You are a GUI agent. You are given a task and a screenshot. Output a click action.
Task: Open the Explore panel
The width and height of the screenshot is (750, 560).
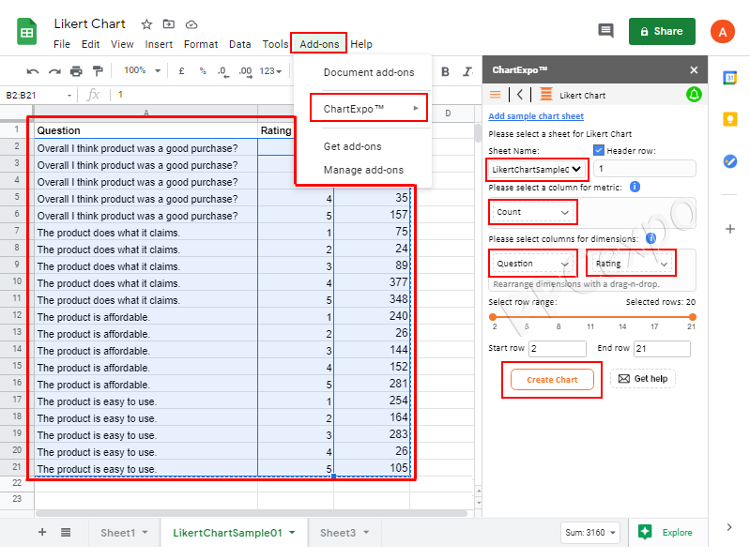tap(666, 532)
